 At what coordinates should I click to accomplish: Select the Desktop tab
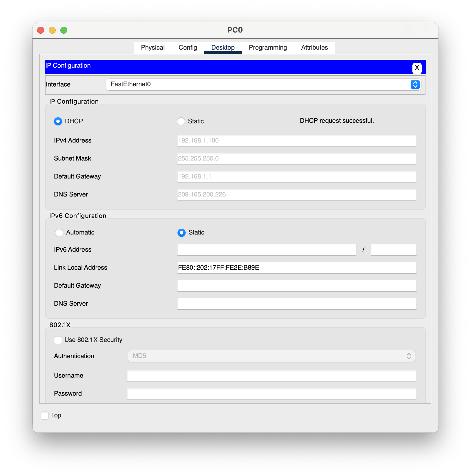(223, 48)
